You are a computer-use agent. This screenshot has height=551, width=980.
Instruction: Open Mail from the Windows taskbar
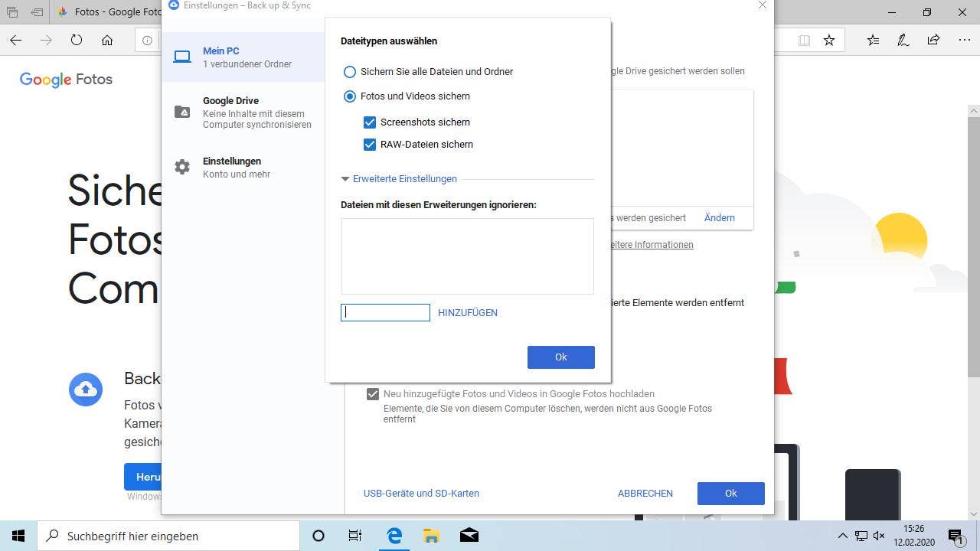tap(469, 536)
